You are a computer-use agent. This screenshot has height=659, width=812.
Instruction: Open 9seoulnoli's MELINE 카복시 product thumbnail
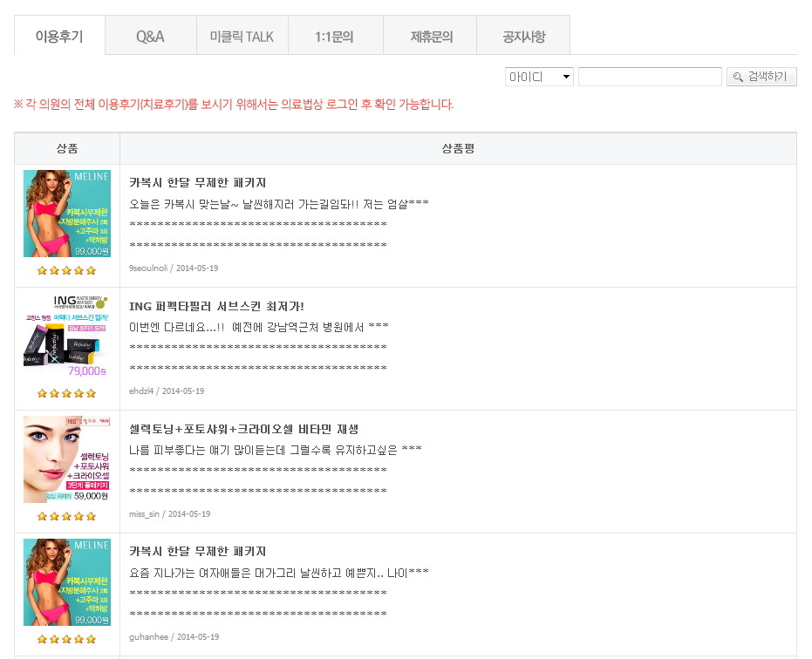pos(67,214)
